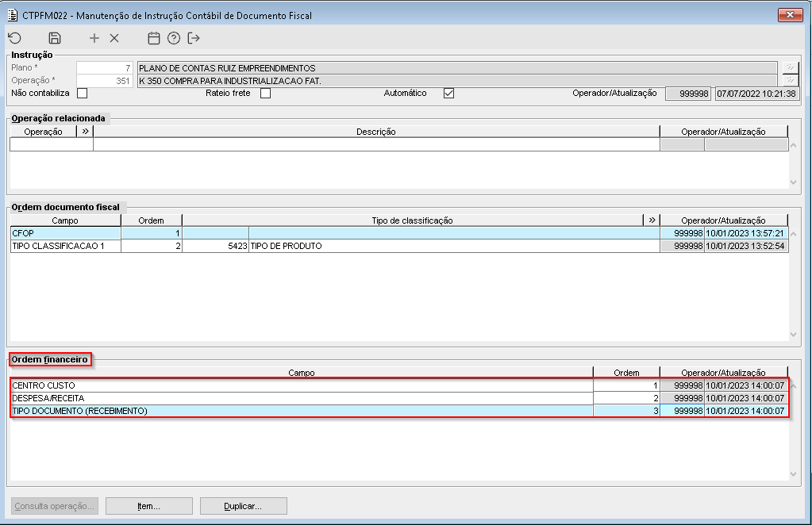
Task: Click the Consulta operação... button
Action: pos(55,506)
